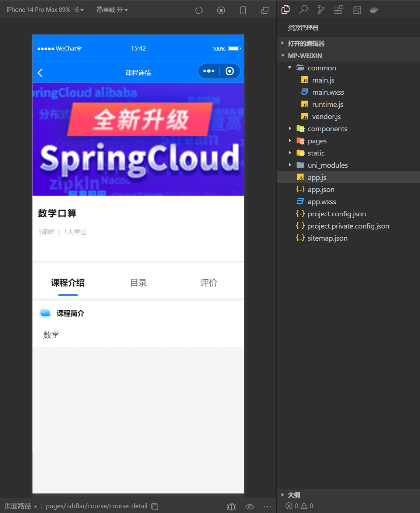Click the warning count icon

[304, 506]
